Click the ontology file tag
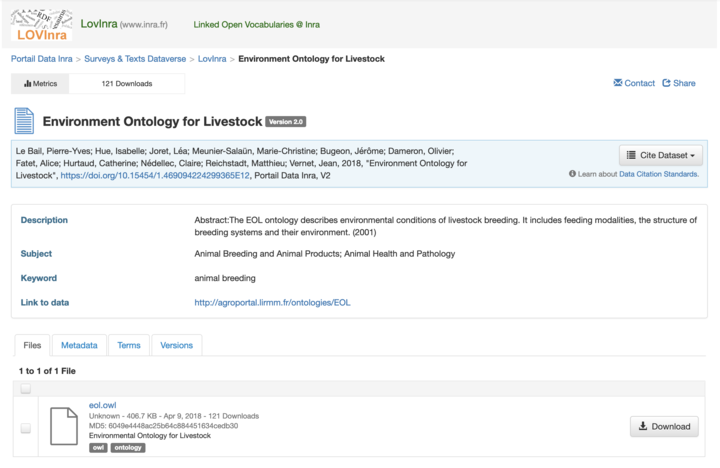720x468 pixels. click(x=128, y=447)
